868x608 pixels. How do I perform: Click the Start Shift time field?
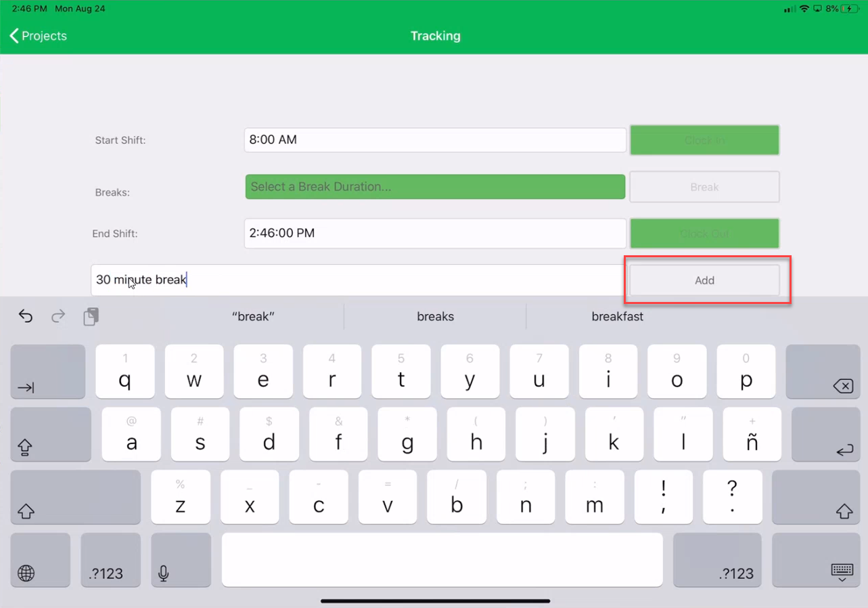click(435, 140)
